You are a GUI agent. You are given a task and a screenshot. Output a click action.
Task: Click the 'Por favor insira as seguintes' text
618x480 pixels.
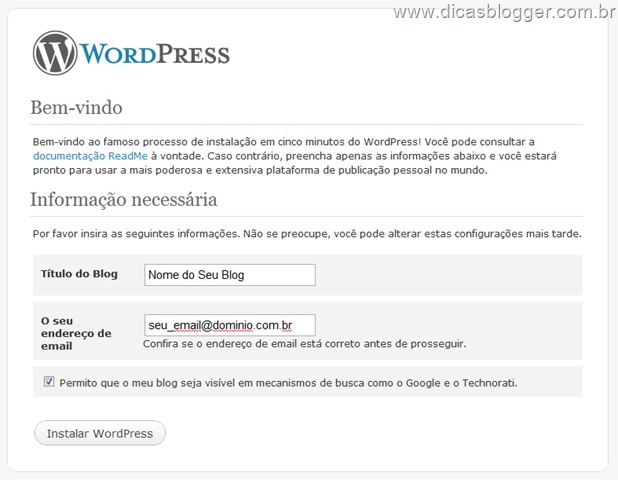click(x=307, y=234)
